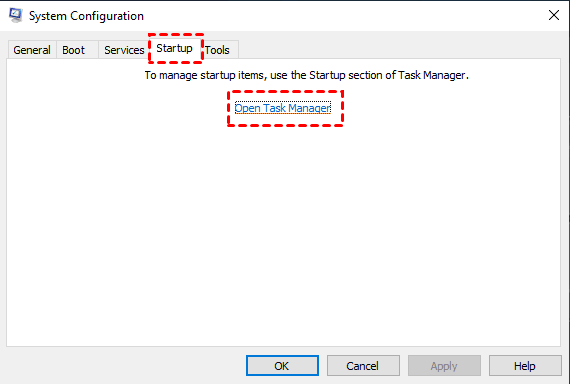View general startup selection via General tab
570x384 pixels.
click(32, 50)
